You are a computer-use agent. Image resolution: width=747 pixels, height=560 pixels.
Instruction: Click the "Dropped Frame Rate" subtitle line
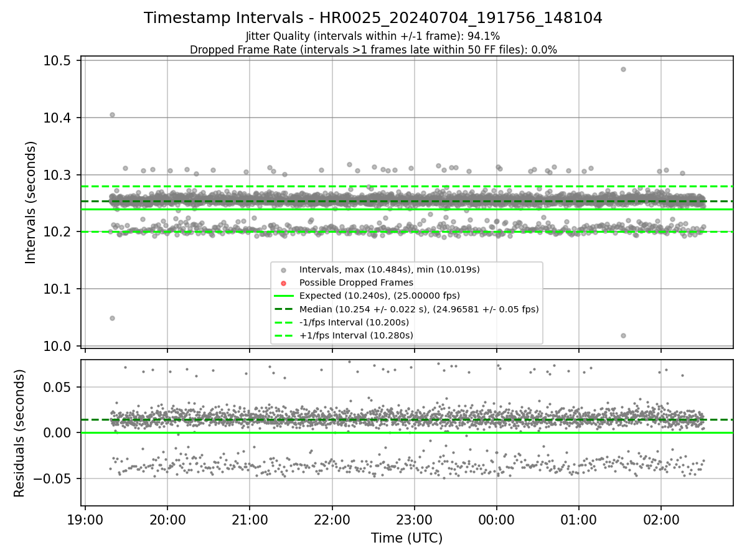373,50
